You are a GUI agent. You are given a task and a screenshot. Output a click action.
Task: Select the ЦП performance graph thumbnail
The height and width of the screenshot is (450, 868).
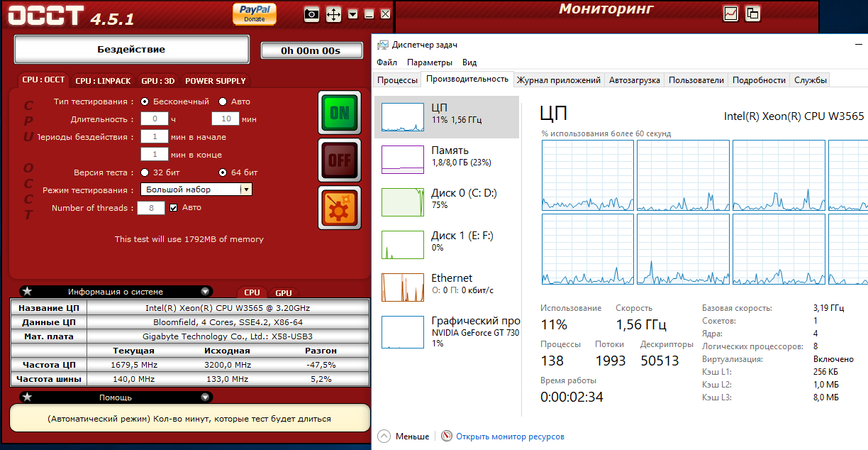click(403, 117)
